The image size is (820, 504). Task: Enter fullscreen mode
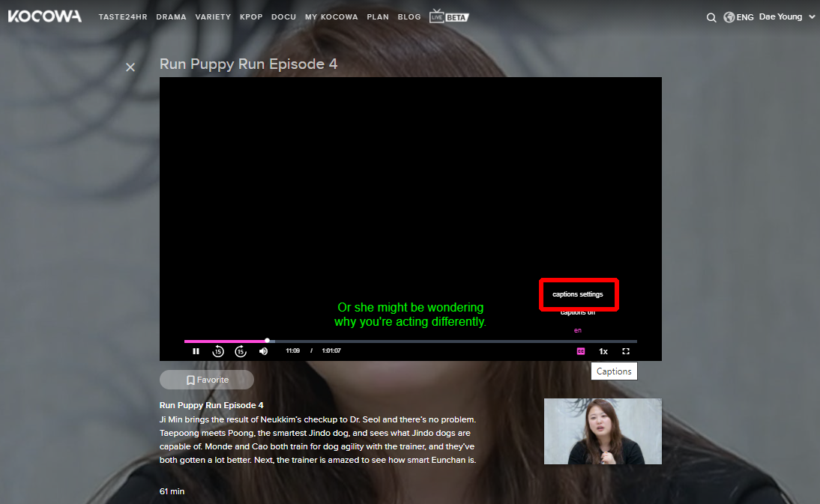pos(626,351)
